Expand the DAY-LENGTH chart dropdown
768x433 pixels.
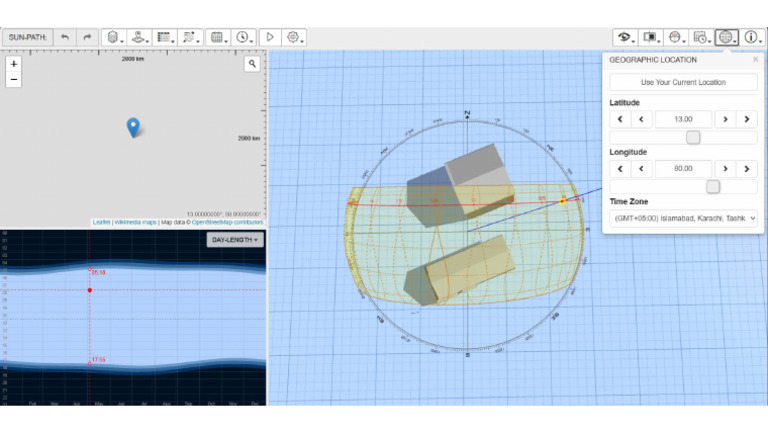point(235,240)
